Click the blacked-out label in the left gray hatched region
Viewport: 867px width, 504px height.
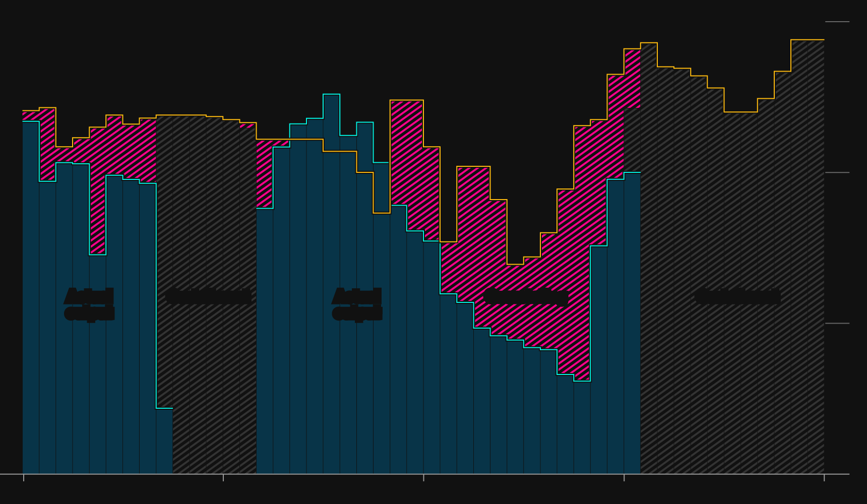pyautogui.click(x=209, y=296)
